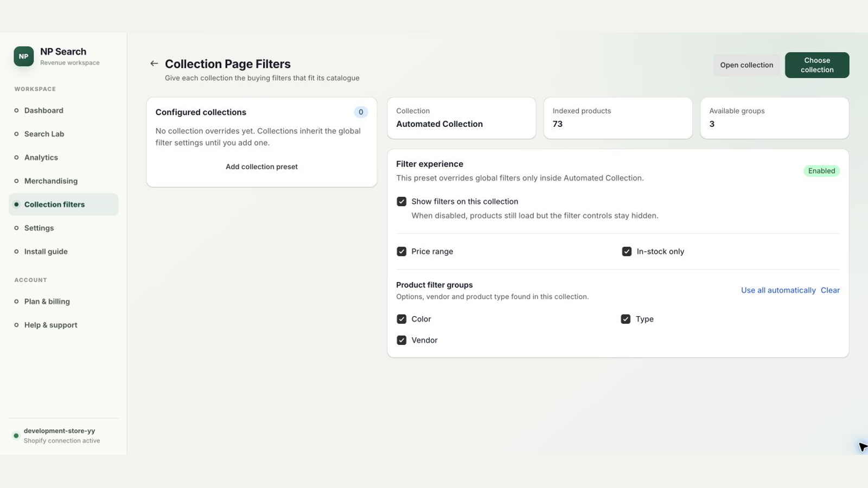Open the Dashboard page

pyautogui.click(x=63, y=111)
